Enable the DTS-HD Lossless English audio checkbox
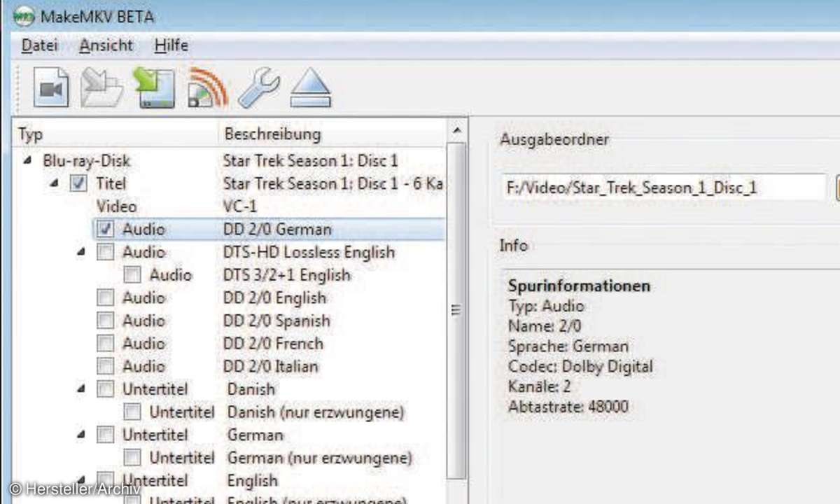The width and height of the screenshot is (840, 504). coord(105,252)
